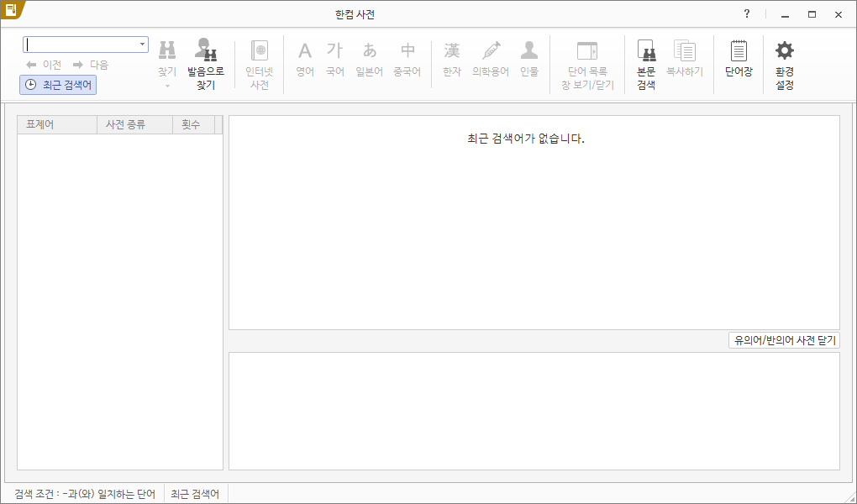Image resolution: width=857 pixels, height=504 pixels.
Task: Select the 중국어 Chinese dictionary
Action: (x=407, y=59)
